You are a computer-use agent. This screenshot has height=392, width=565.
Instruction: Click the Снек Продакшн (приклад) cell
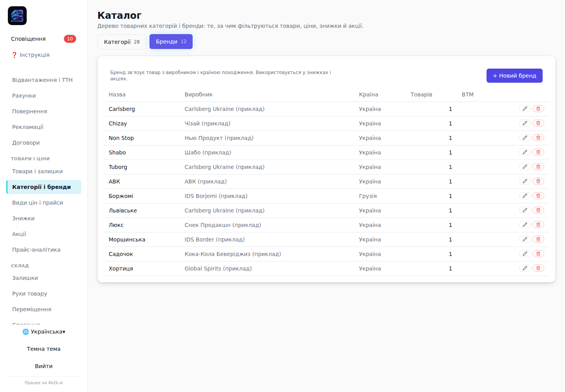pos(223,225)
